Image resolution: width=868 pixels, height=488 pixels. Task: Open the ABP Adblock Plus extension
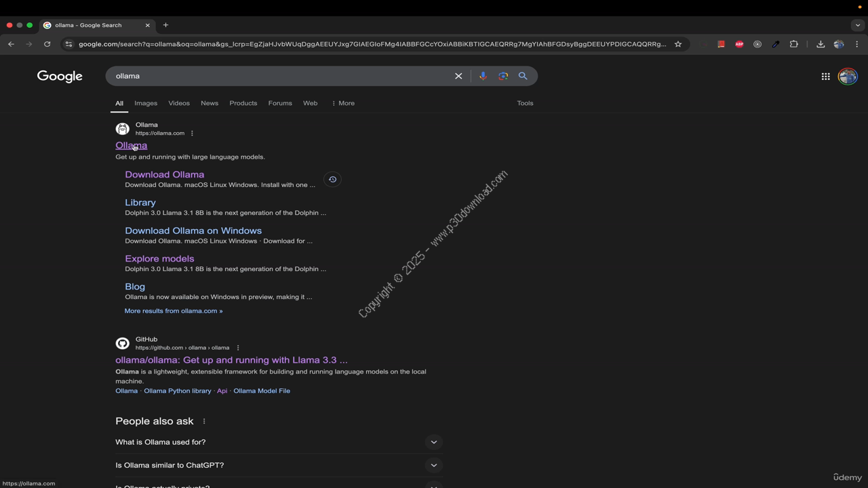click(739, 44)
